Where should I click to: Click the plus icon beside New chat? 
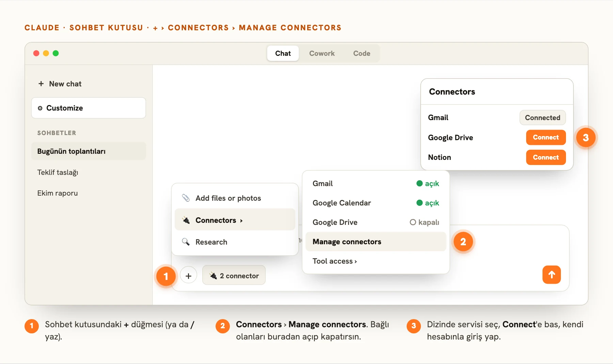pos(41,84)
